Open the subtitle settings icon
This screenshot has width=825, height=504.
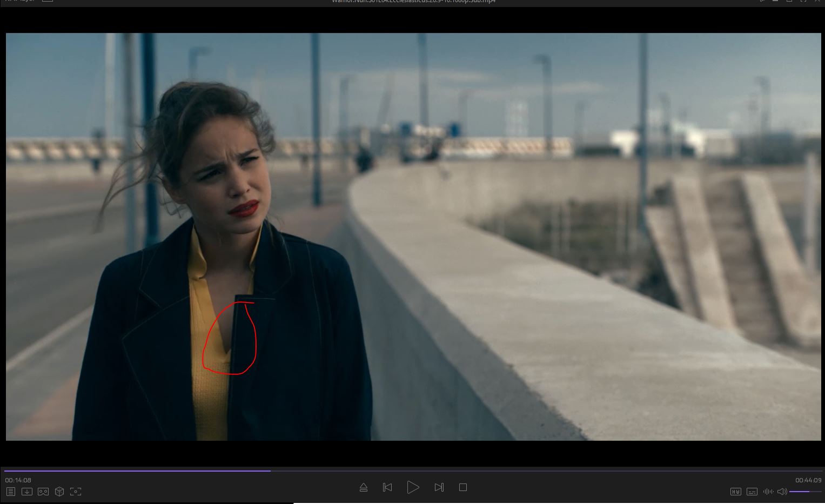(x=752, y=492)
